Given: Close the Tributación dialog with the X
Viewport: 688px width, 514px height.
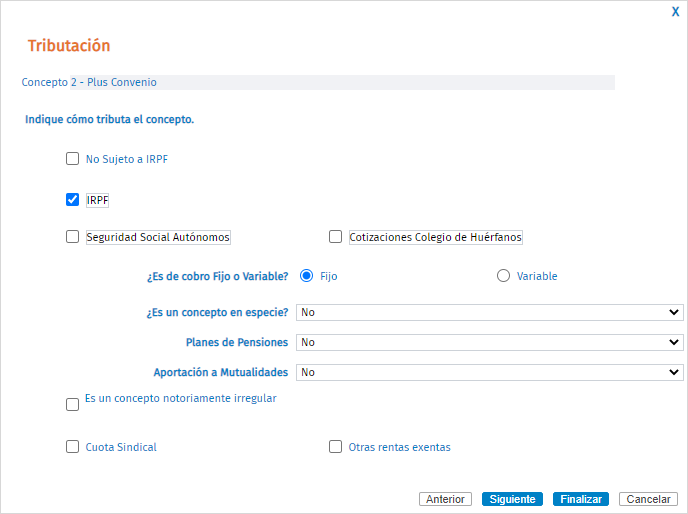Looking at the screenshot, I should click(x=675, y=12).
